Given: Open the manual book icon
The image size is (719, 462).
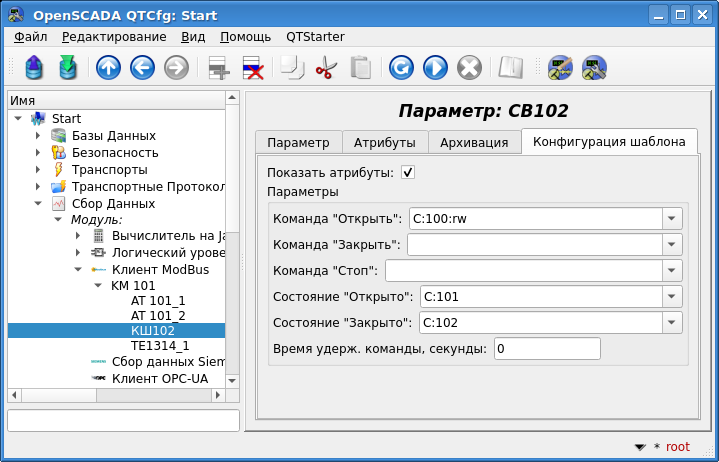Looking at the screenshot, I should coord(511,68).
